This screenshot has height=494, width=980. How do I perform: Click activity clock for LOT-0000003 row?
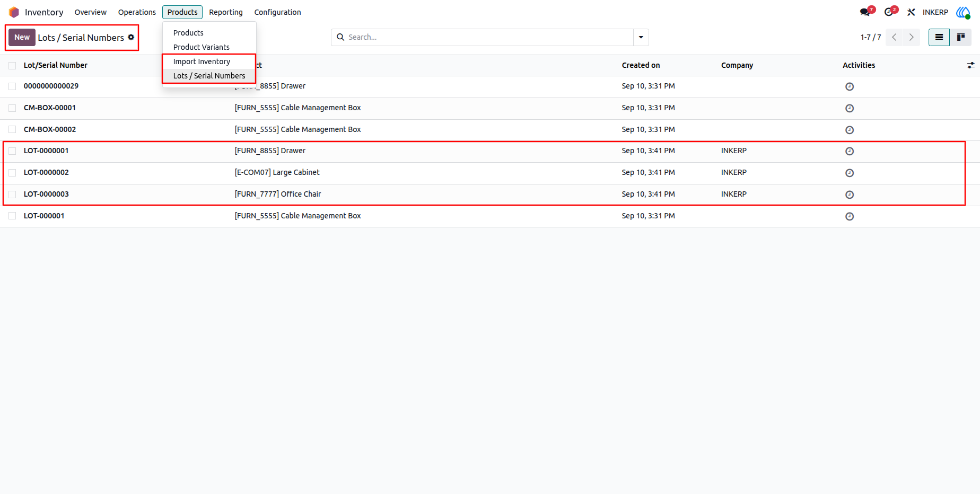coord(850,195)
